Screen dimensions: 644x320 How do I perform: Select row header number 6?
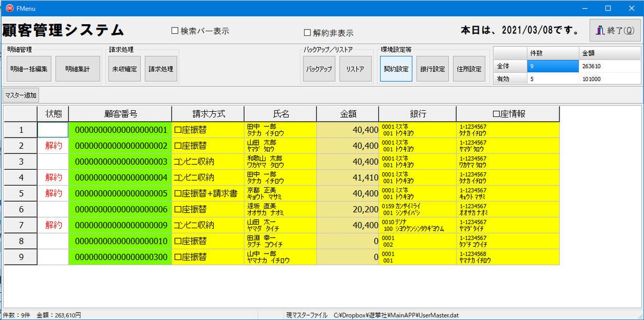pos(21,209)
